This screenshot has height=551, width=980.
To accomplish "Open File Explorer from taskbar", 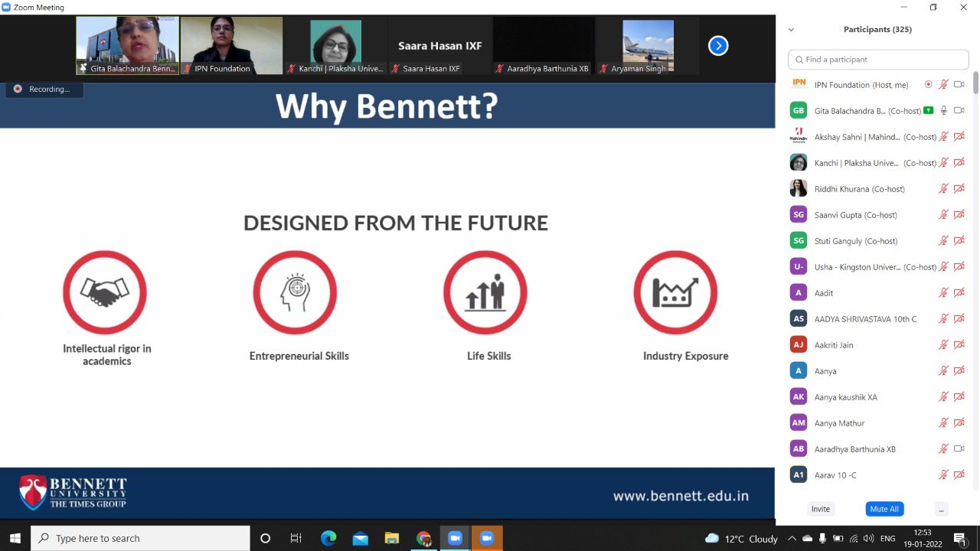I will pos(391,539).
